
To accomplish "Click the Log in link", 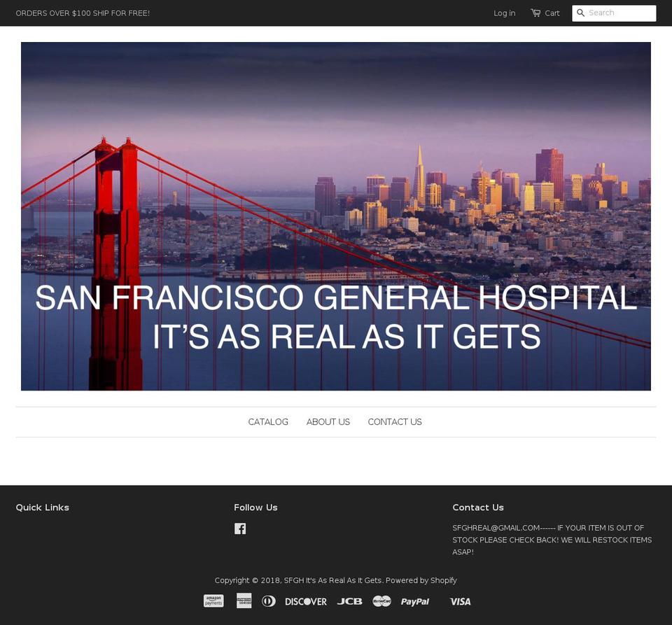I will [505, 13].
